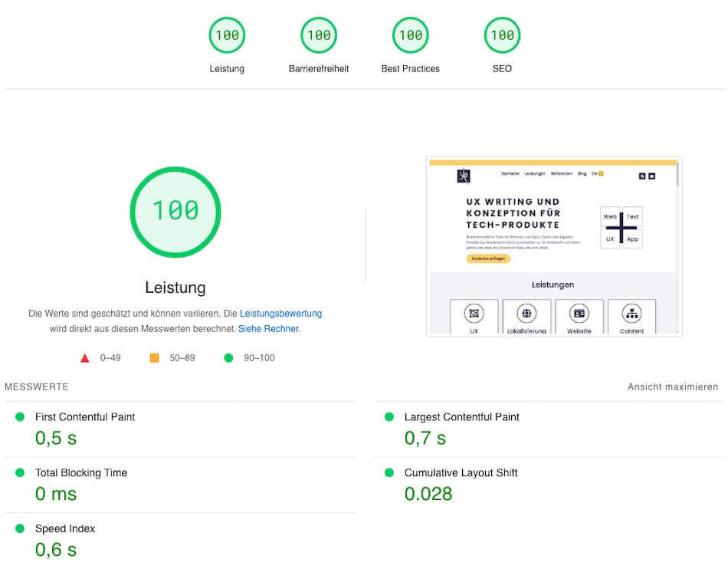Select the large 100 Leistung gauge
The height and width of the screenshot is (569, 728).
pos(175,212)
